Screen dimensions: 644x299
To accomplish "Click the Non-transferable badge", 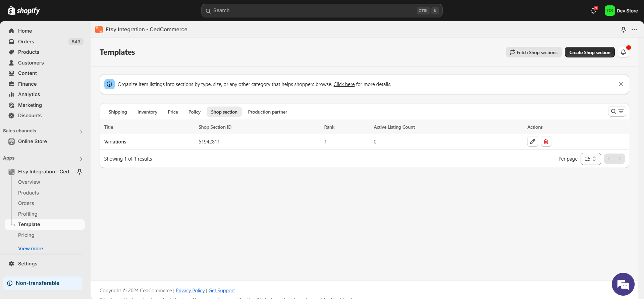I will pyautogui.click(x=43, y=283).
